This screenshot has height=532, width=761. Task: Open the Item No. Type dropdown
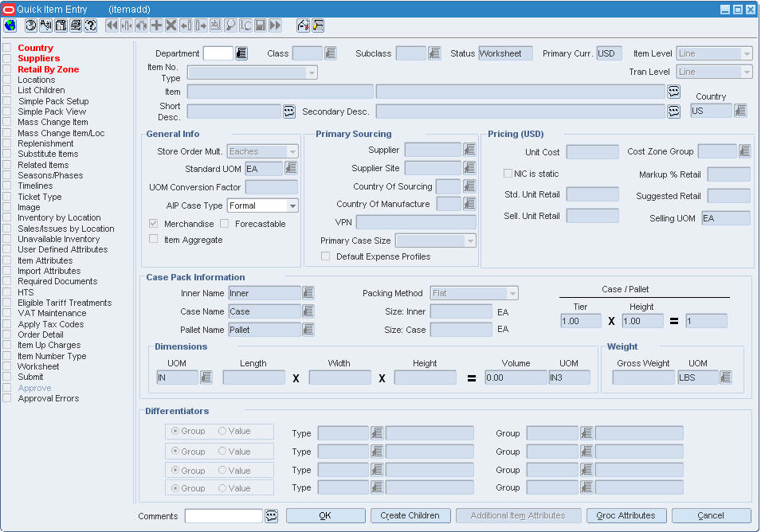point(312,72)
